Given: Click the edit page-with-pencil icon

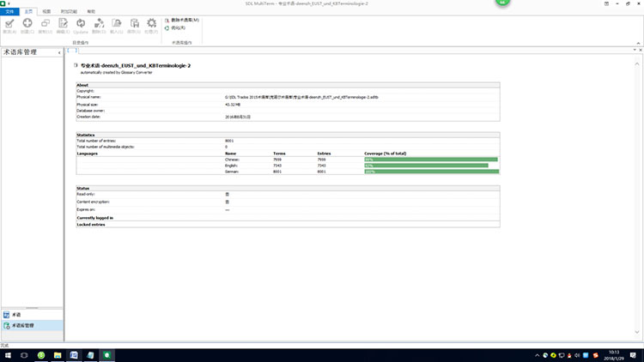Looking at the screenshot, I should (63, 23).
